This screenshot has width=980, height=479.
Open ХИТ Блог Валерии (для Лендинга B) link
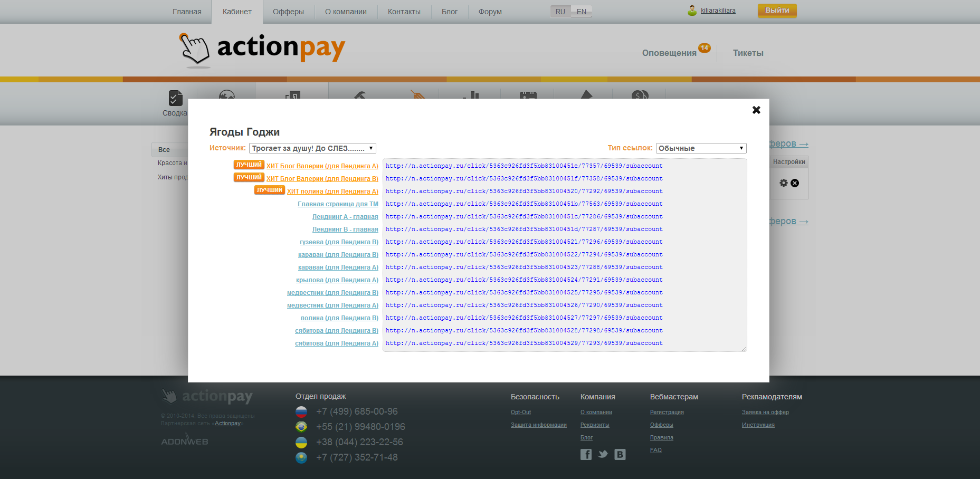pyautogui.click(x=322, y=179)
